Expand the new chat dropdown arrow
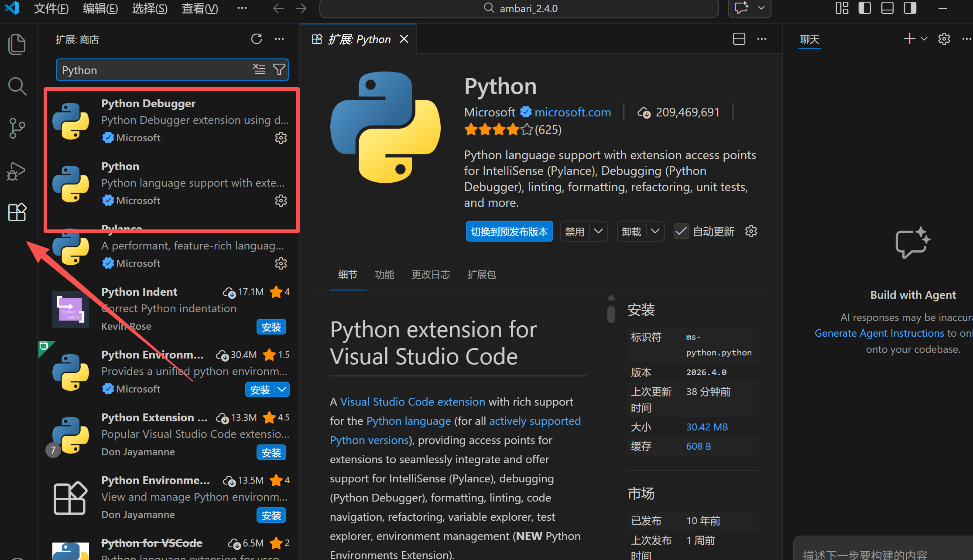Image resolution: width=973 pixels, height=560 pixels. click(924, 39)
